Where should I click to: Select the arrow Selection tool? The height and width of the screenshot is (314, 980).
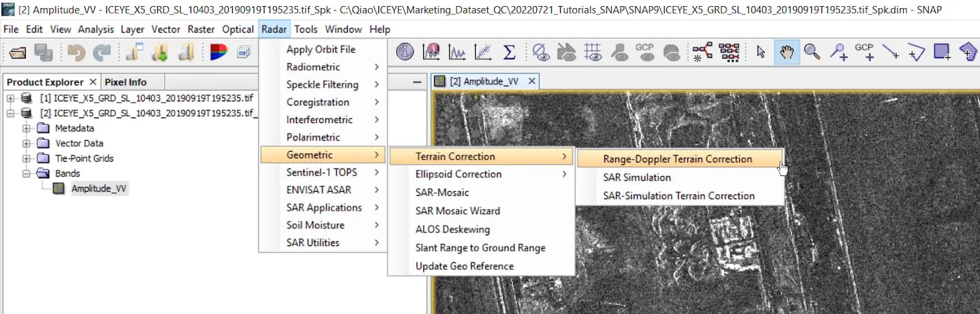[x=761, y=52]
